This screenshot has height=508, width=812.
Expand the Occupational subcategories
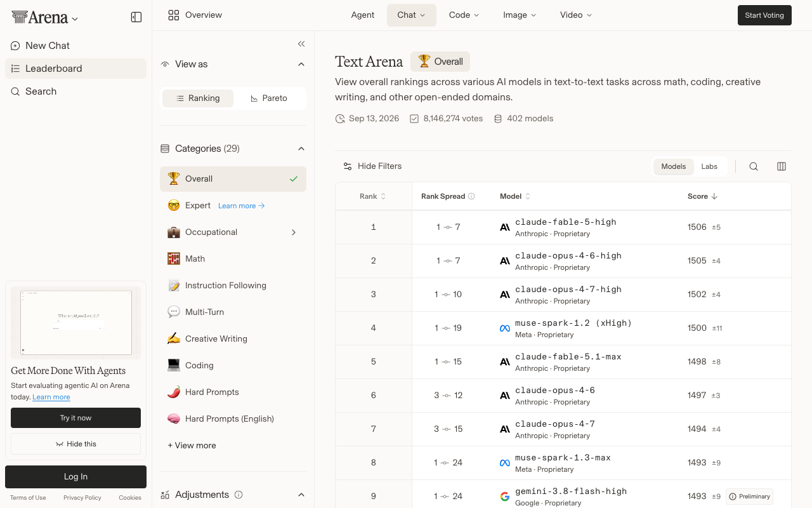(294, 232)
